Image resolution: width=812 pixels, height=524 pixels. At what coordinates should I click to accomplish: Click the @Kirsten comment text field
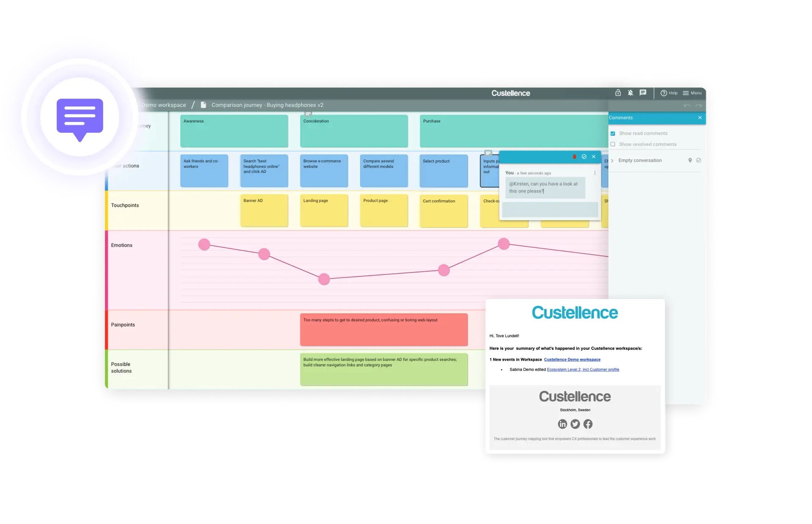[545, 187]
